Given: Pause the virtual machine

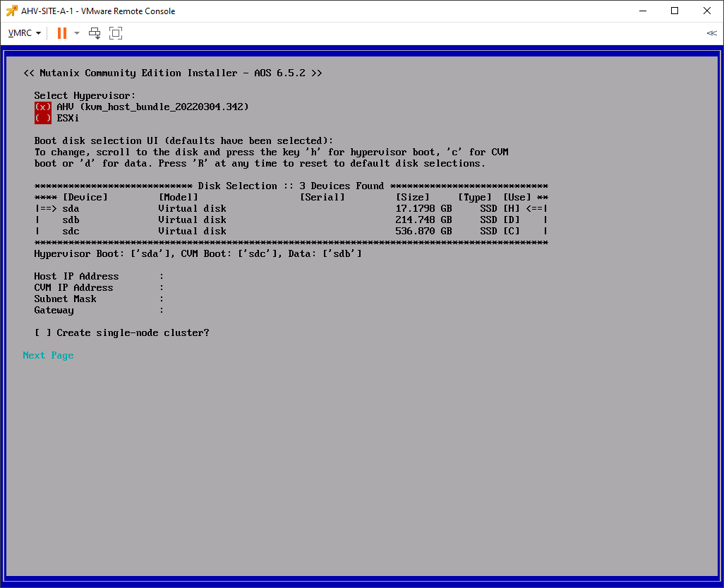Looking at the screenshot, I should pyautogui.click(x=62, y=33).
